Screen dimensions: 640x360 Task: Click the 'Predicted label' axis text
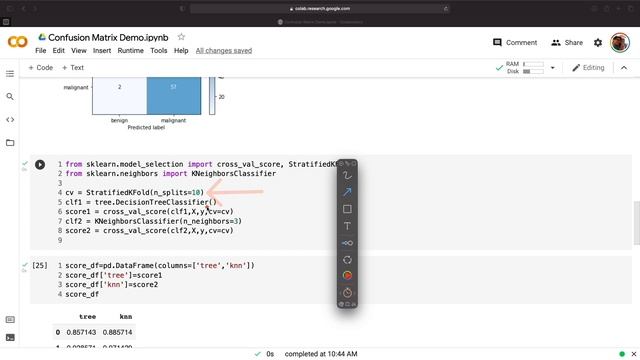click(x=146, y=127)
